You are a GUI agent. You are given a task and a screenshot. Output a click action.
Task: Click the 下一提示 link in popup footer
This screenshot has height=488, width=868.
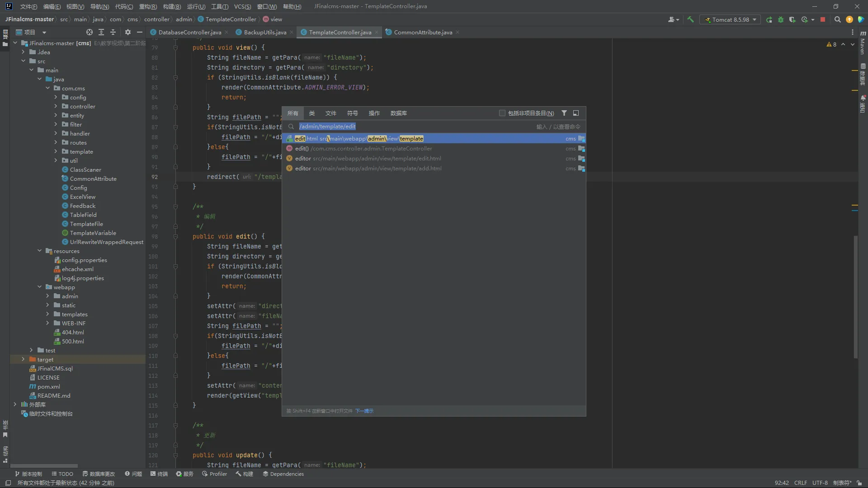click(364, 411)
